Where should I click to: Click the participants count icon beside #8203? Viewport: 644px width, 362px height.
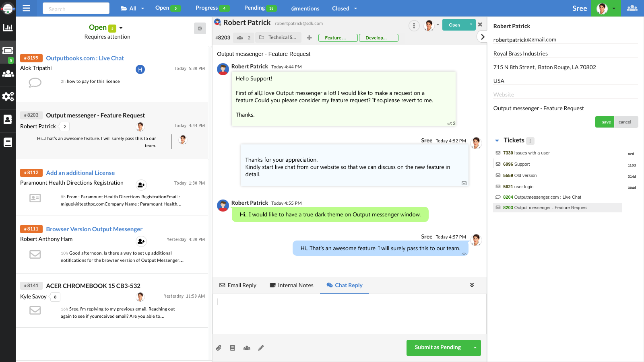pyautogui.click(x=244, y=38)
